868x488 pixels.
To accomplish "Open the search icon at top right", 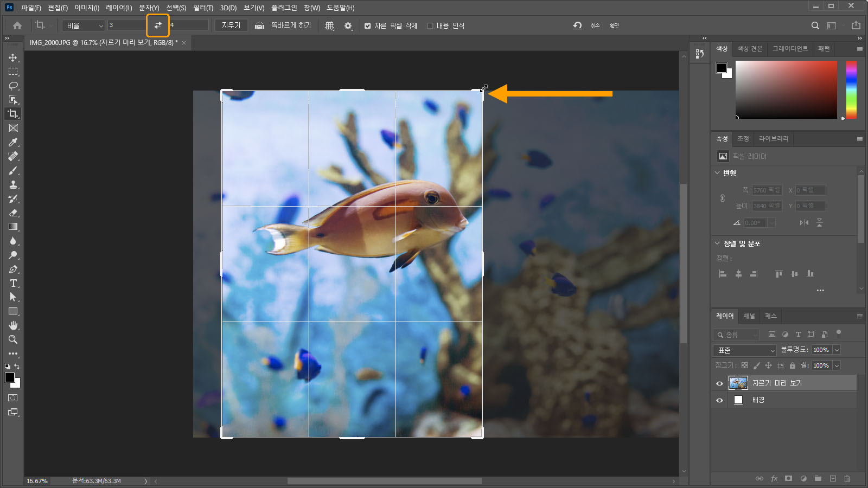I will 815,25.
